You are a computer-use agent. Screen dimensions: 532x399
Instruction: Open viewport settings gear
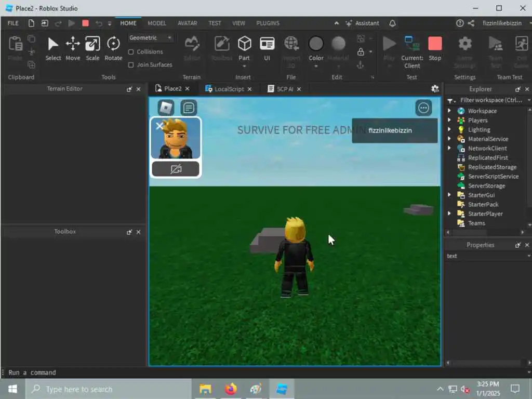435,89
